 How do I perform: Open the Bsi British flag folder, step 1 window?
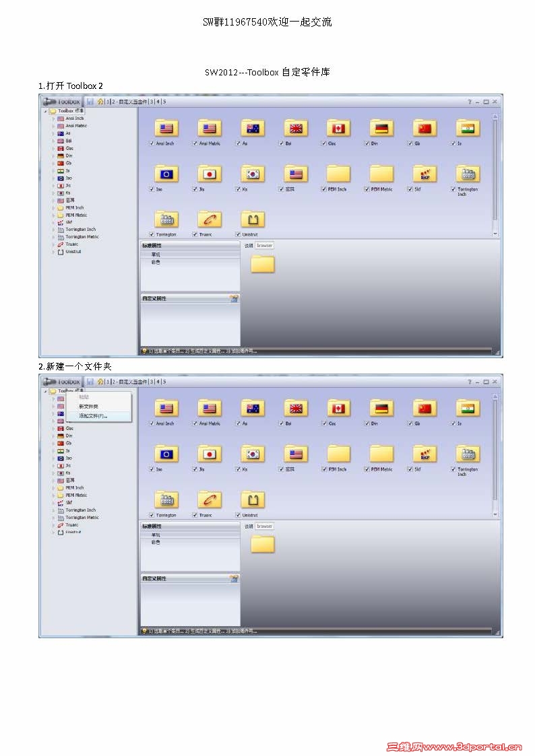click(x=295, y=129)
